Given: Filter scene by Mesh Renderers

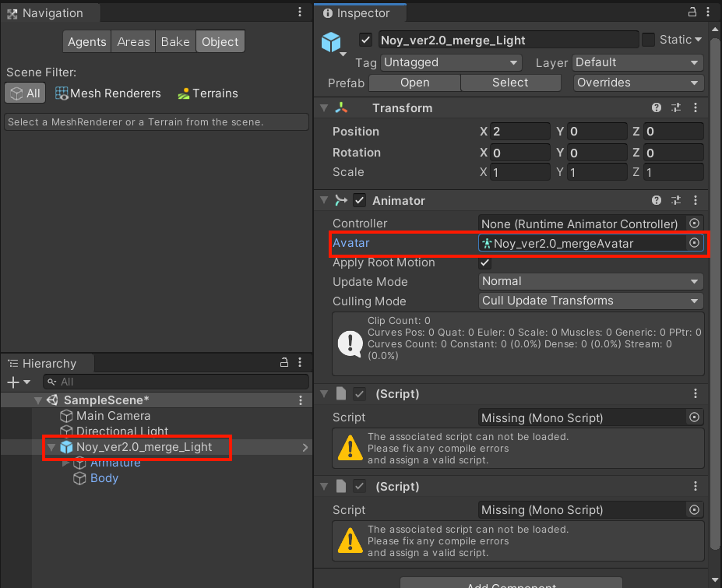Looking at the screenshot, I should pos(107,93).
